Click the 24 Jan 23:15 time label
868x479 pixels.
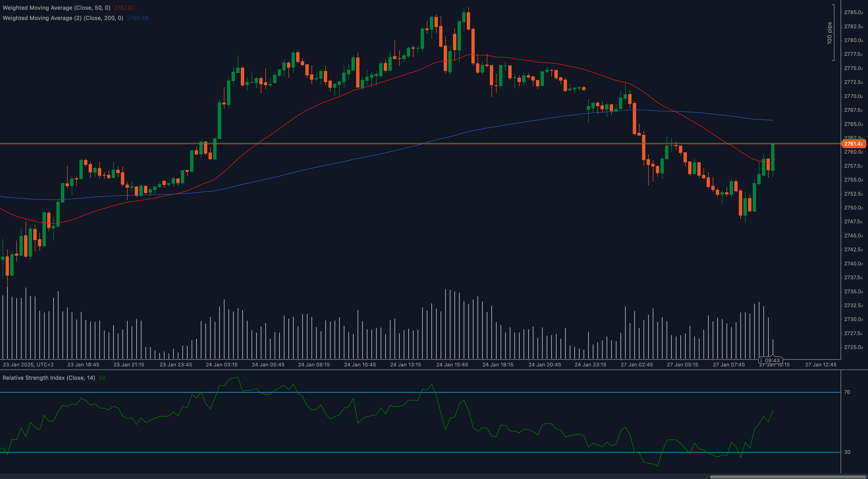click(590, 365)
